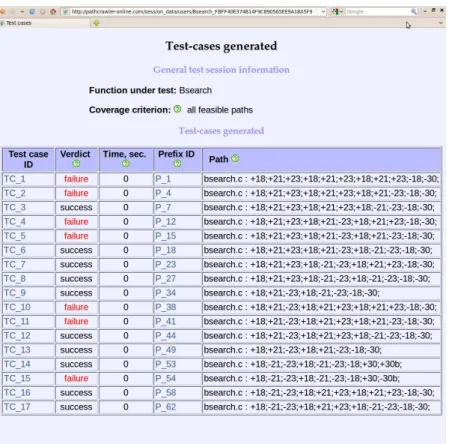Viewport: 449px width, 444px height.
Task: Click the Test-cases generated section link
Action: [221, 131]
